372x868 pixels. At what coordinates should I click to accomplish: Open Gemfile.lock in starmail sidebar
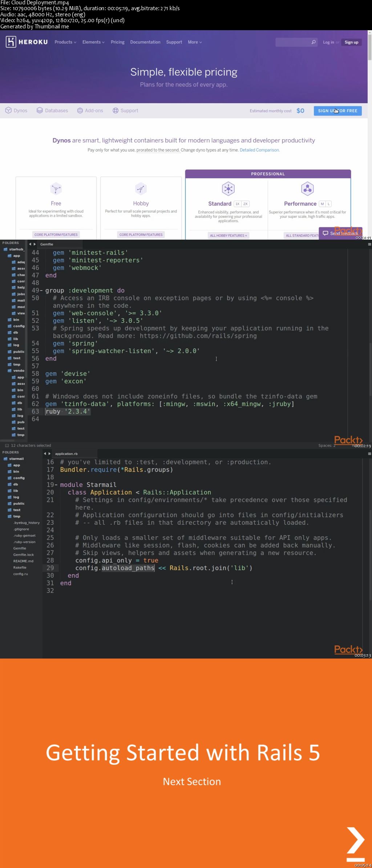tap(24, 555)
